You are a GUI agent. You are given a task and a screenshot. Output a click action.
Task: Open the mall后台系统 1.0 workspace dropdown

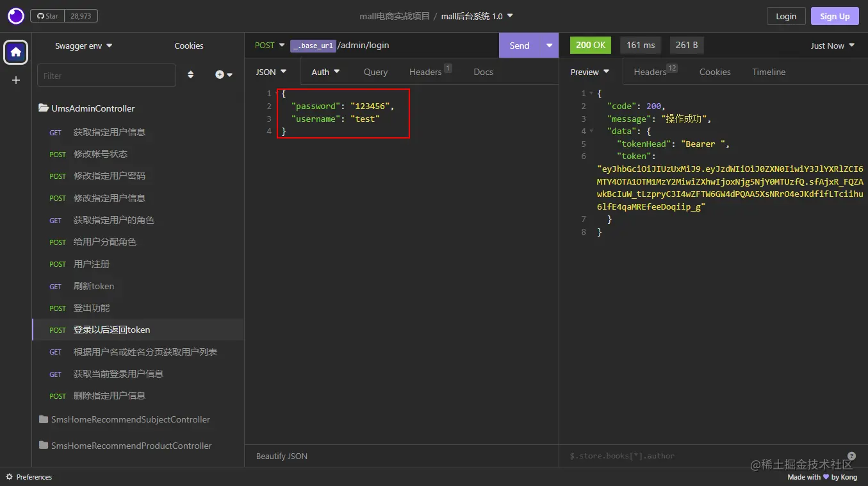[477, 16]
